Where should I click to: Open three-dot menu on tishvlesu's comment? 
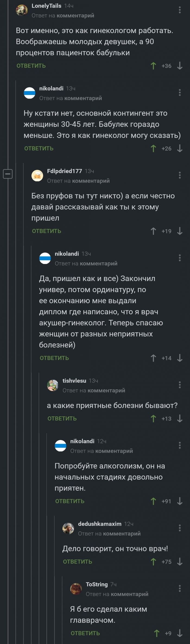[180, 384]
